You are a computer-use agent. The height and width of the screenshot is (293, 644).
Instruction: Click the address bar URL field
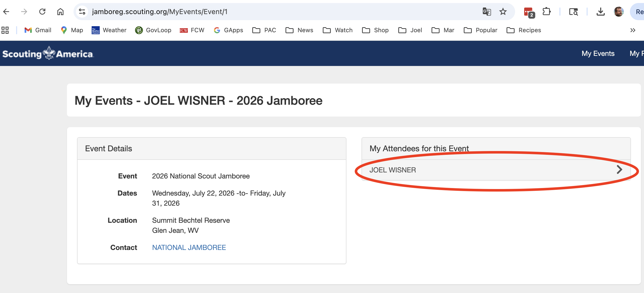pyautogui.click(x=277, y=12)
